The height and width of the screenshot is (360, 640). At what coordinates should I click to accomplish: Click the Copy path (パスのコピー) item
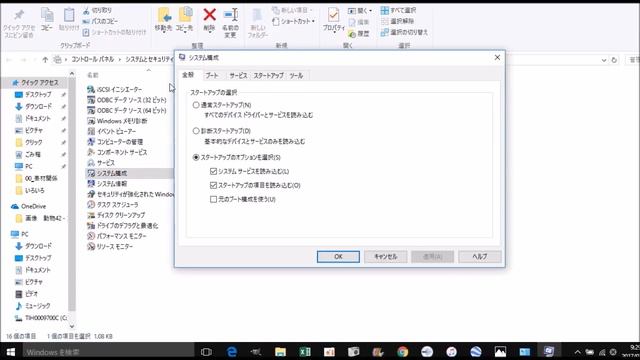pos(100,21)
